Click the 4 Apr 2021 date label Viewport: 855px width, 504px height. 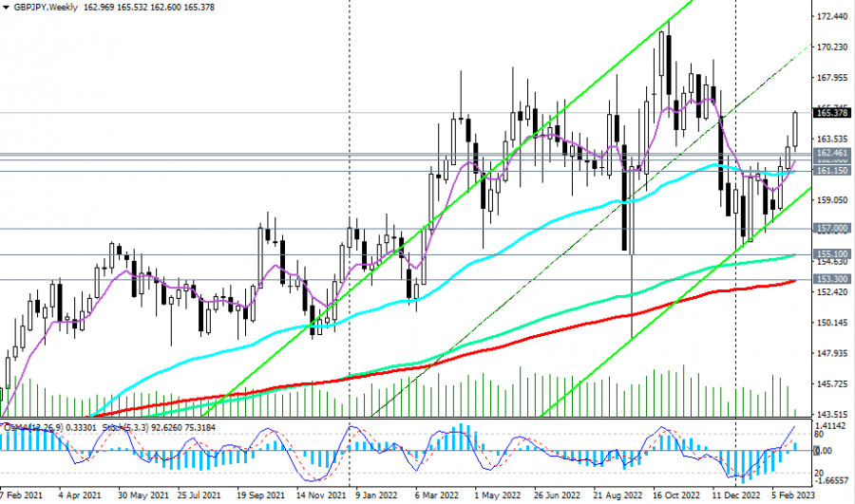click(80, 495)
